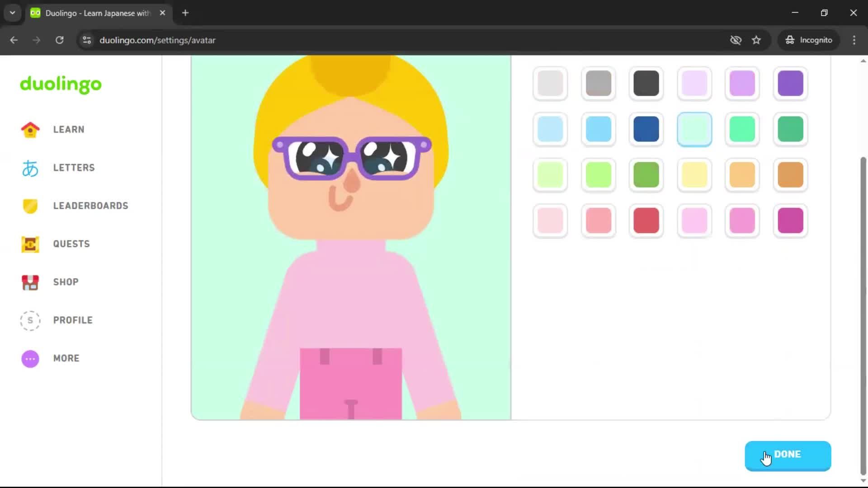Click the Incognito indicator icon
This screenshot has height=488, width=868.
790,40
